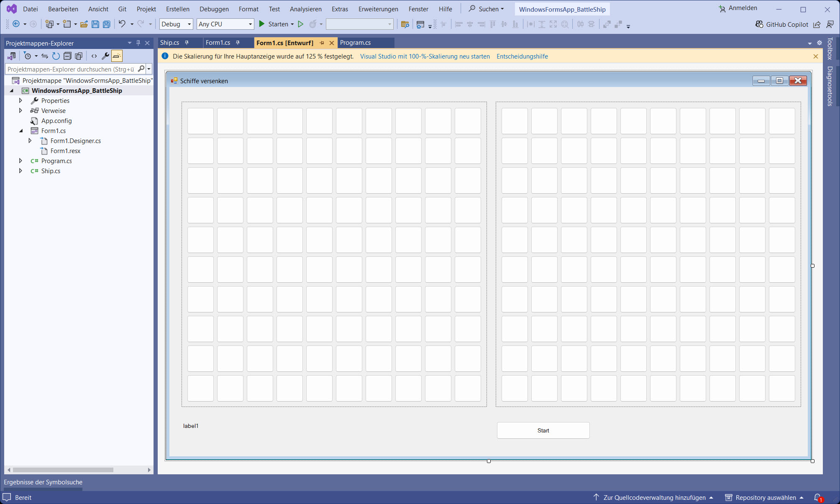
Task: Click the Show All Files icon
Action: [x=79, y=56]
